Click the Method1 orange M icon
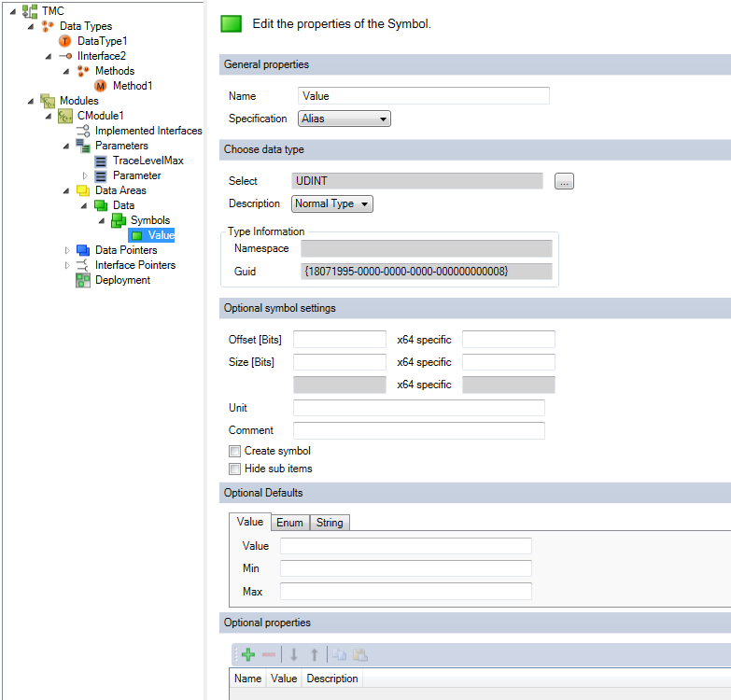 (x=100, y=86)
